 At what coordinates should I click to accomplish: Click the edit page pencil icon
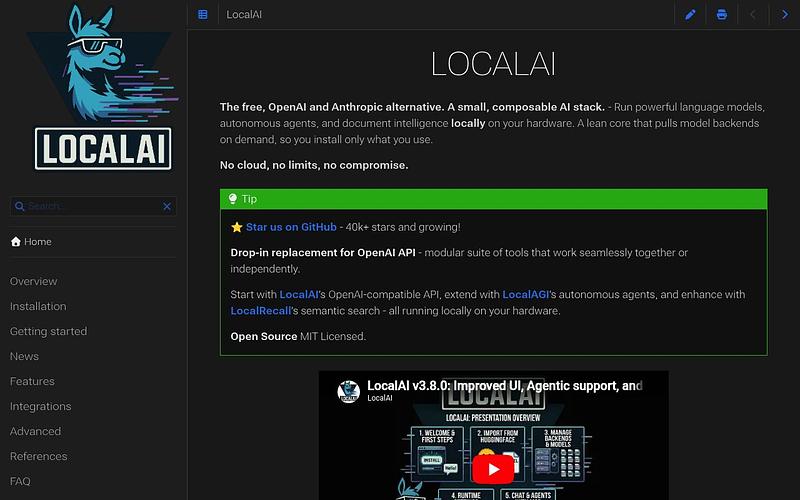coord(690,14)
